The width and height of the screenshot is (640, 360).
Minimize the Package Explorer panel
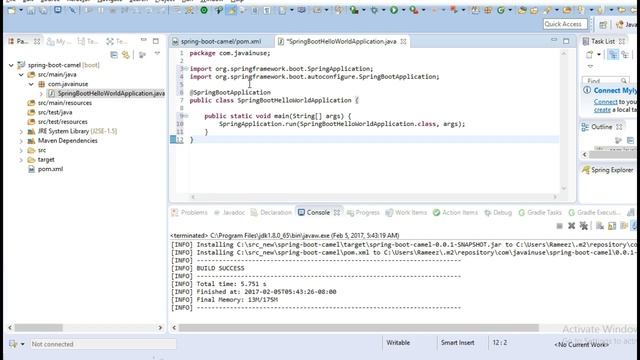click(143, 40)
